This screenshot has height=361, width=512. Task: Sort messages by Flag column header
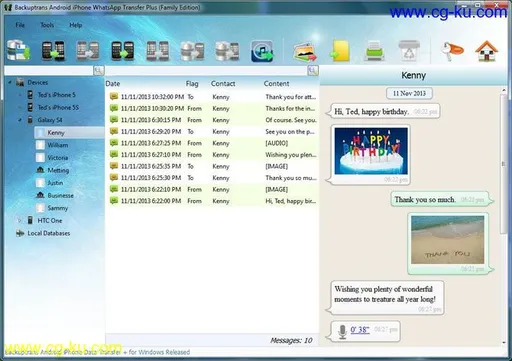pos(192,84)
